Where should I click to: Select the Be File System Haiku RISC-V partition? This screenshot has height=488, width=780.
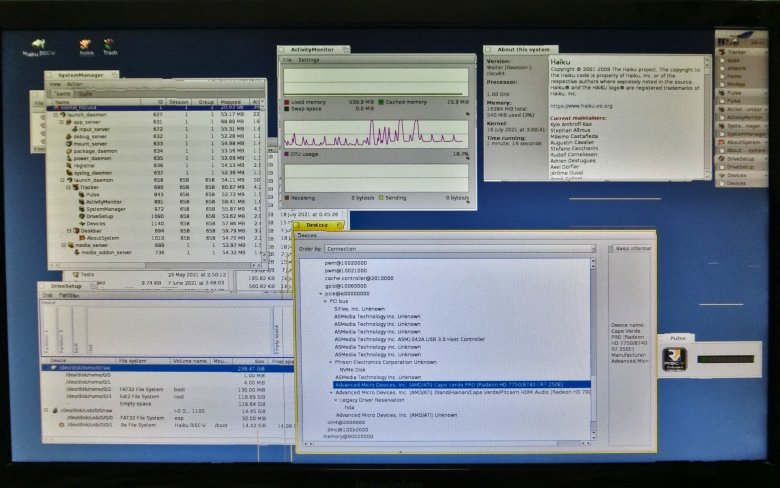[x=168, y=425]
